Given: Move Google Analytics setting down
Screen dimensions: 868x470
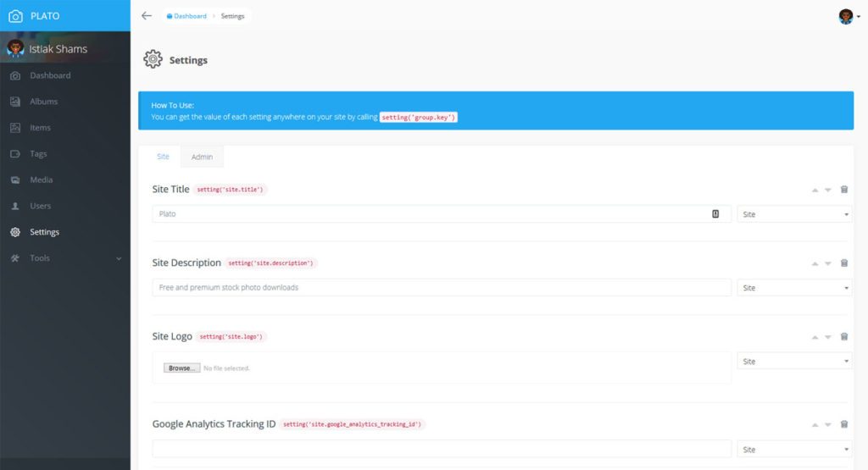Looking at the screenshot, I should pyautogui.click(x=828, y=424).
